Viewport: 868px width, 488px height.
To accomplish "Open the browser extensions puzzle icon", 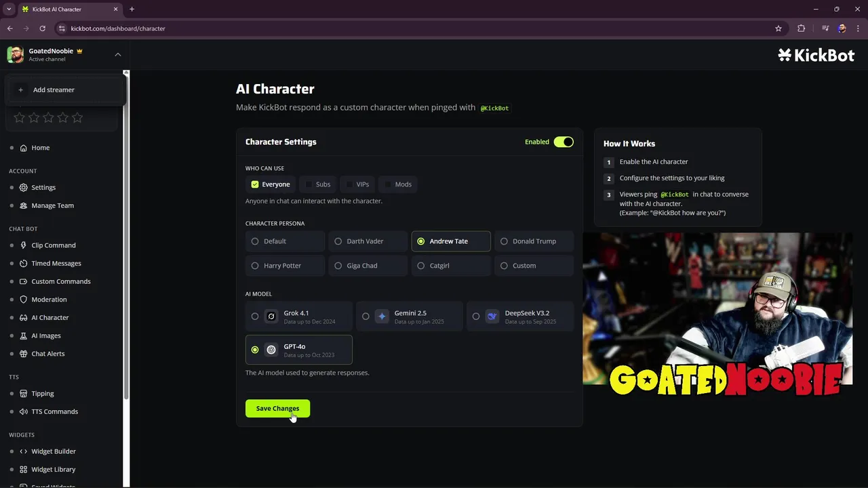I will click(802, 28).
